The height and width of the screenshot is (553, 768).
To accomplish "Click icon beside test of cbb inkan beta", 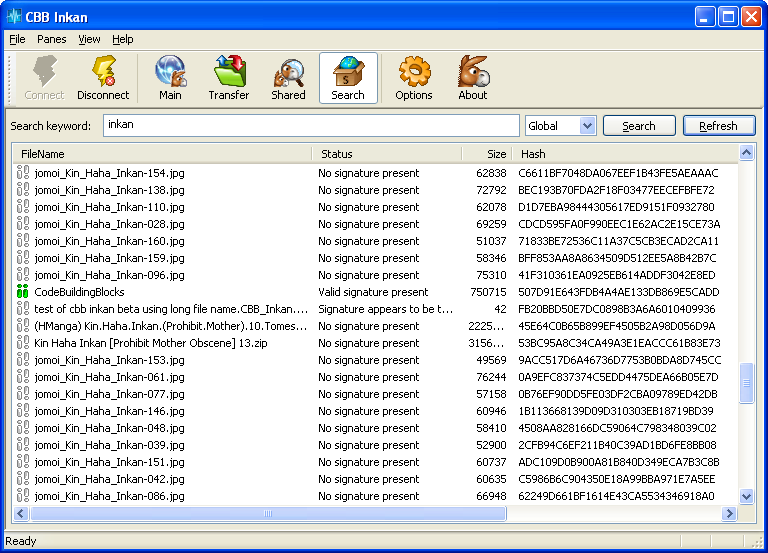I will tap(23, 309).
